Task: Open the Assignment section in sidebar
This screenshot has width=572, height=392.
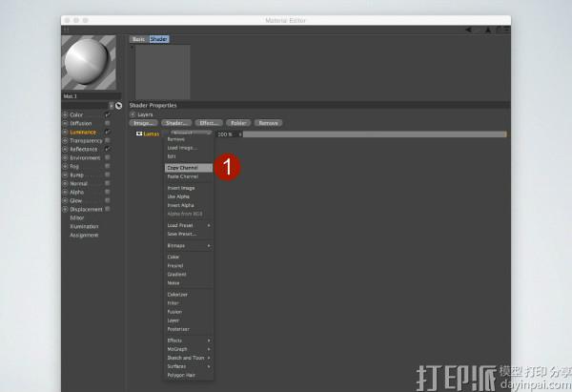Action: [x=84, y=235]
